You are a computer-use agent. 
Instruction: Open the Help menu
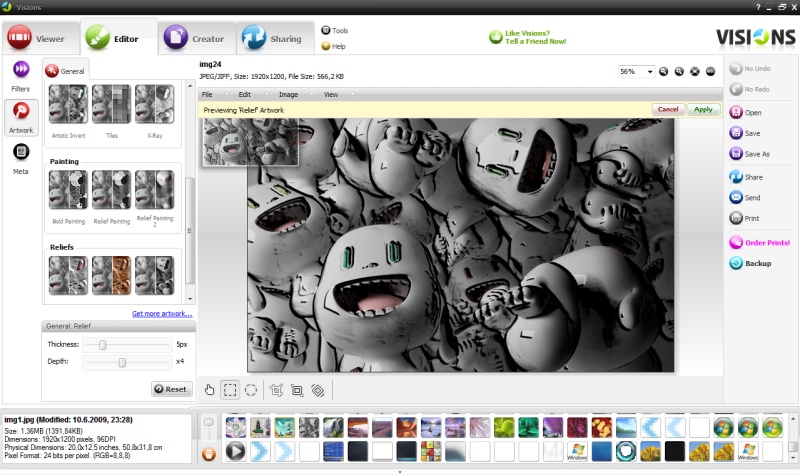pos(334,46)
